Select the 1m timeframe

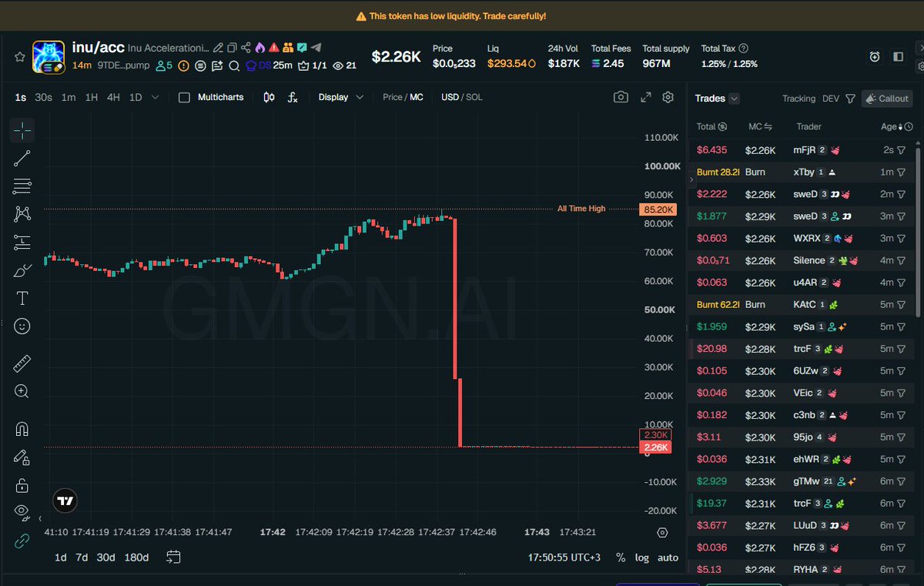click(x=69, y=97)
